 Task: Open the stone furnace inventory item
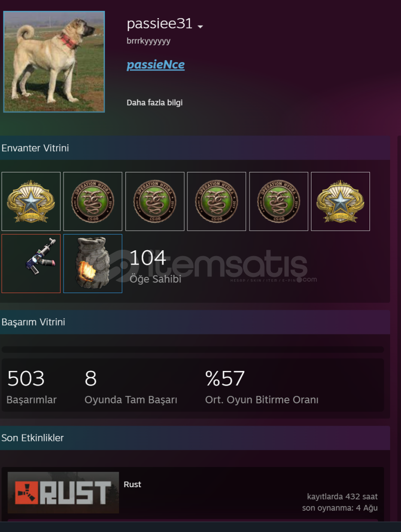93,263
